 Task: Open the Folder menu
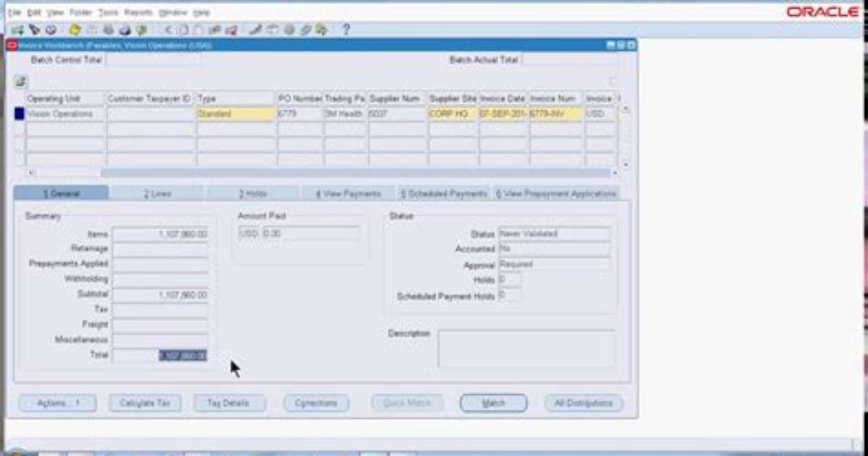81,12
